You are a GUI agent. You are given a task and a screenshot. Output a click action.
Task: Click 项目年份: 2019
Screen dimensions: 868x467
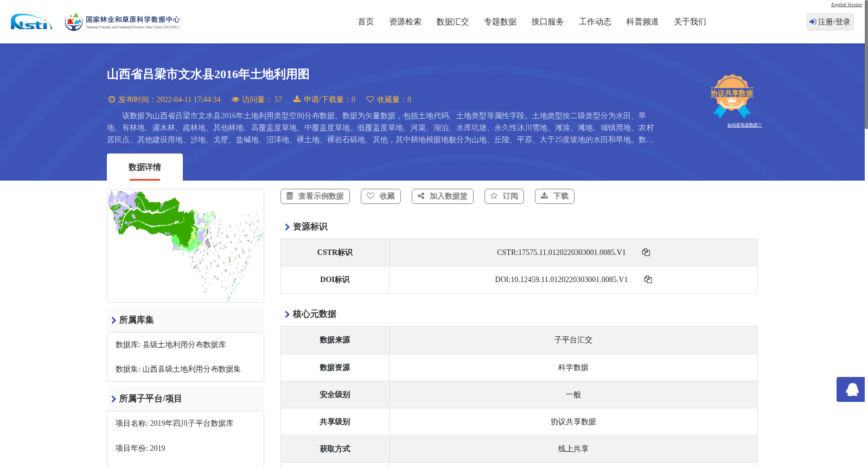click(141, 449)
